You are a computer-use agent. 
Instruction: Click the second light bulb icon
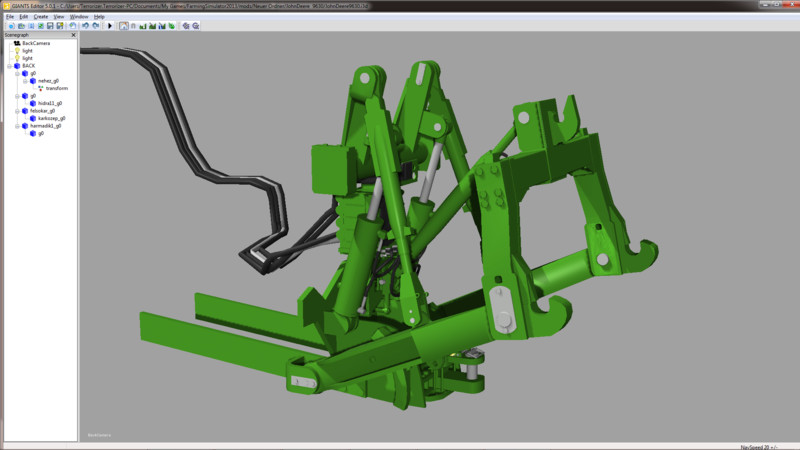coord(17,58)
